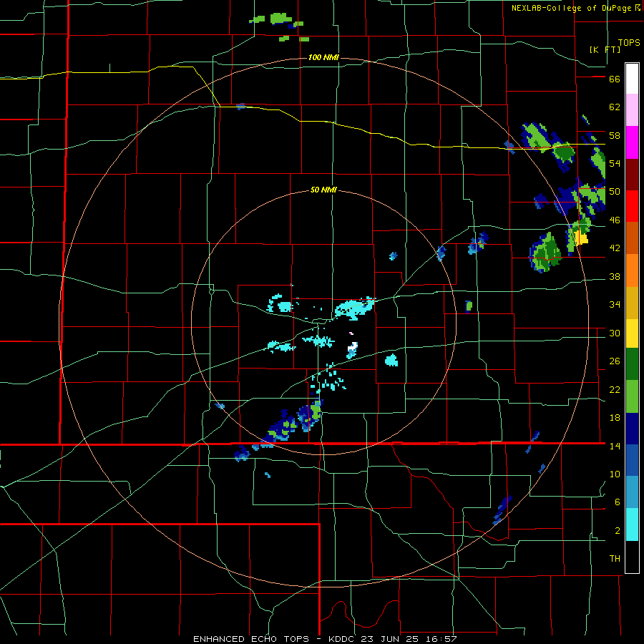Click the medium blue legend swatch

[632, 460]
